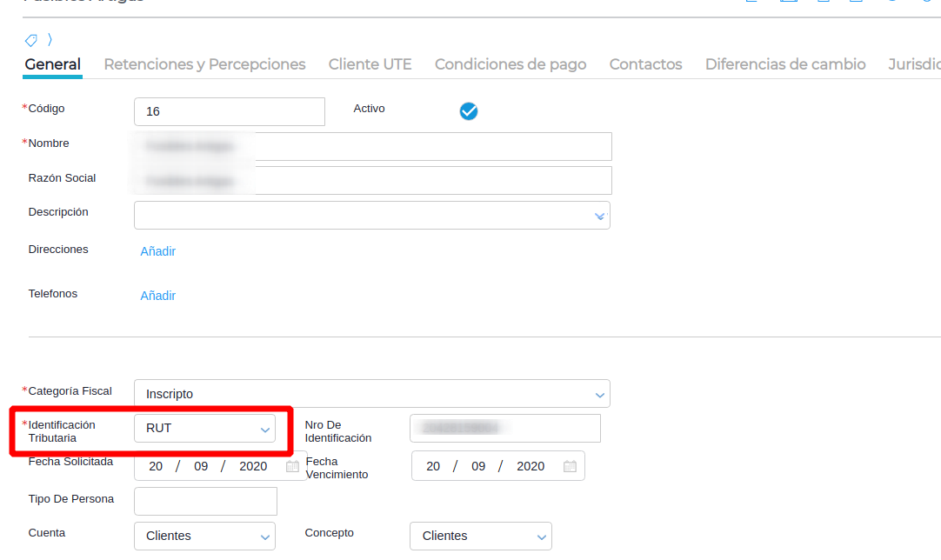
Task: Open the Fecha Solicitada calendar picker
Action: point(292,466)
